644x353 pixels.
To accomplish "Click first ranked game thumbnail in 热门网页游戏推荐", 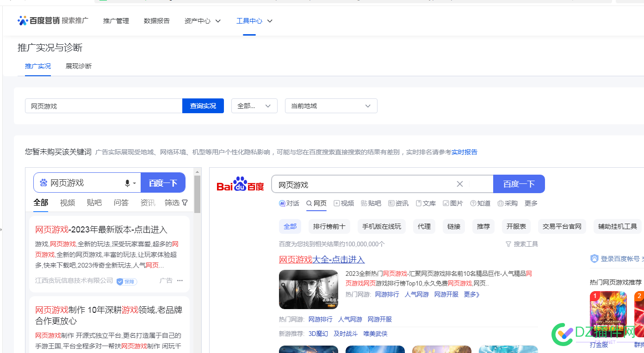I will point(608,314).
